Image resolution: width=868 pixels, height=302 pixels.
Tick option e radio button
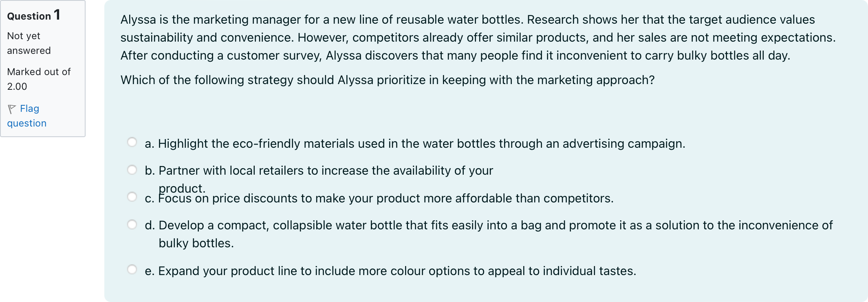[x=132, y=269]
